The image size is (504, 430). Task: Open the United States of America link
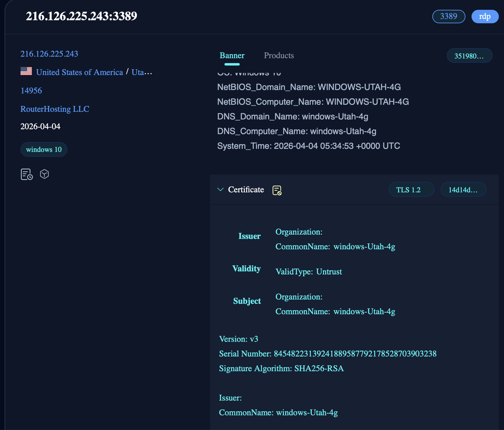(80, 72)
